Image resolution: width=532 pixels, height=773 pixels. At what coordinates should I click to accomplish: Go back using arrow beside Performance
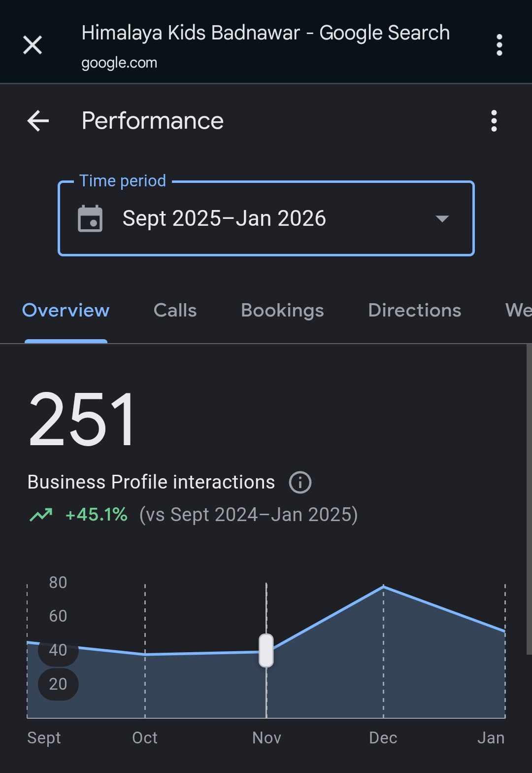coord(38,121)
